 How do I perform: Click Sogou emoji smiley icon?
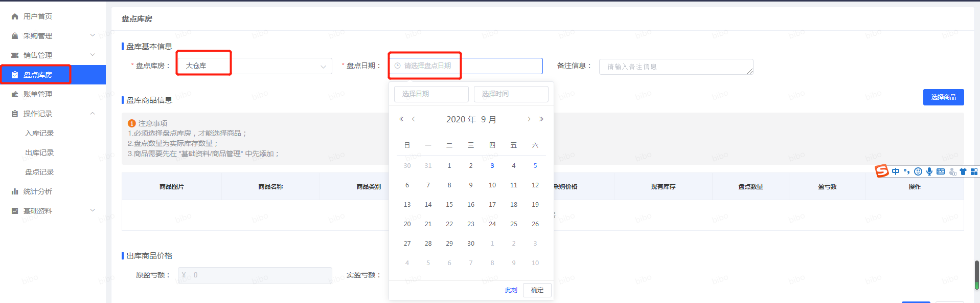click(x=918, y=171)
